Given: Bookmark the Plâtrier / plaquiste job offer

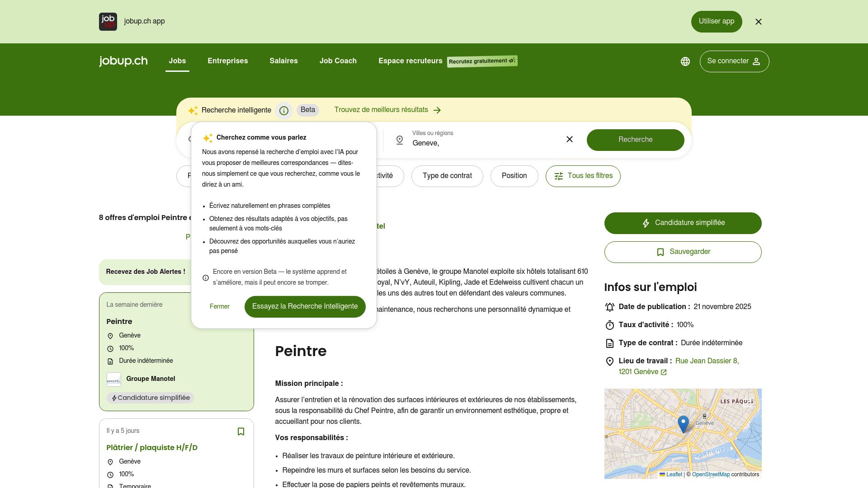Looking at the screenshot, I should point(241,432).
